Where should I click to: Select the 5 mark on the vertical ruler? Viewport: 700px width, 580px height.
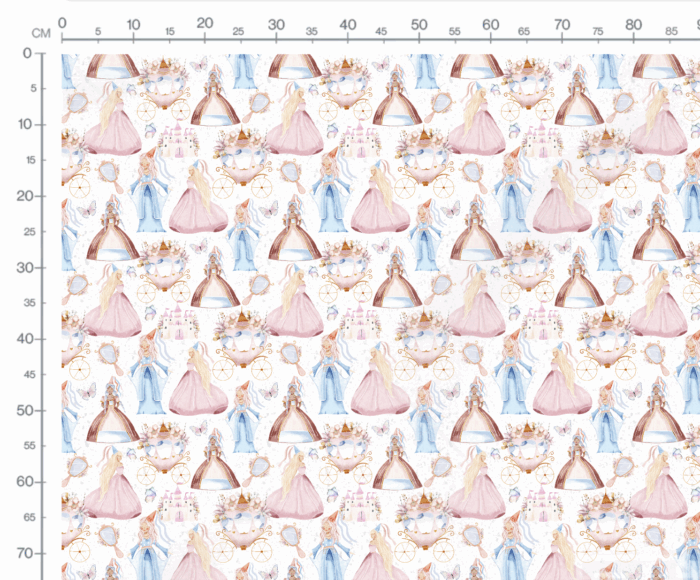[33, 88]
